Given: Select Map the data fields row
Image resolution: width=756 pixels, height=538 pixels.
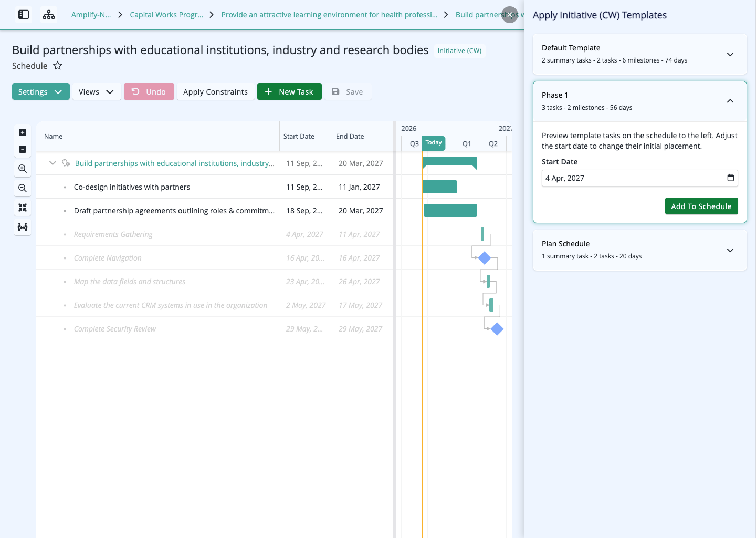Looking at the screenshot, I should [x=214, y=281].
